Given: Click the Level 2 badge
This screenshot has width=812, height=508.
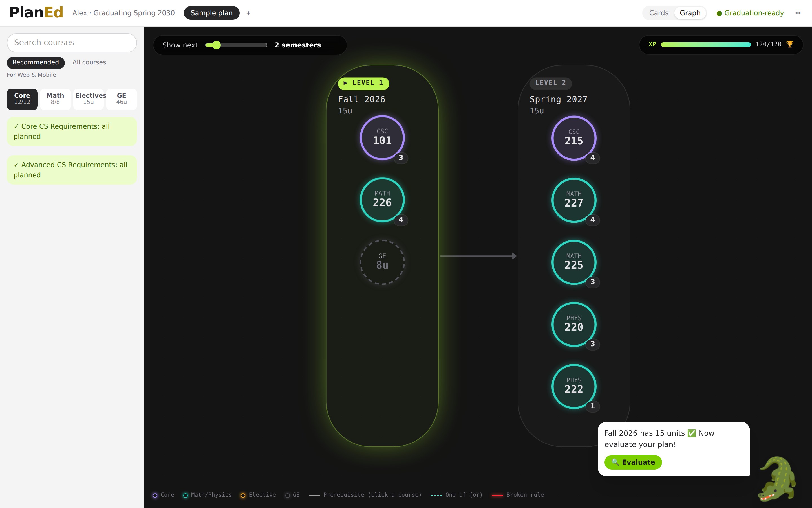Looking at the screenshot, I should (x=551, y=83).
